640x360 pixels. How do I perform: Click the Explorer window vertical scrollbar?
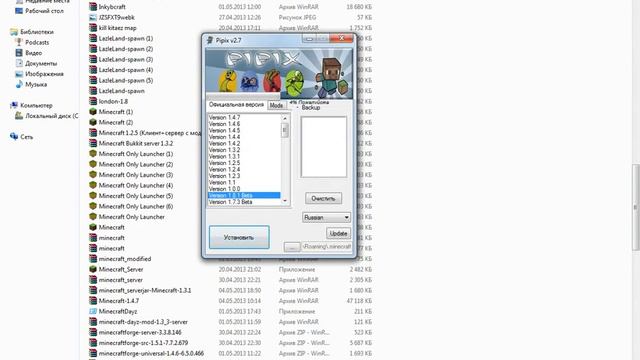636,206
